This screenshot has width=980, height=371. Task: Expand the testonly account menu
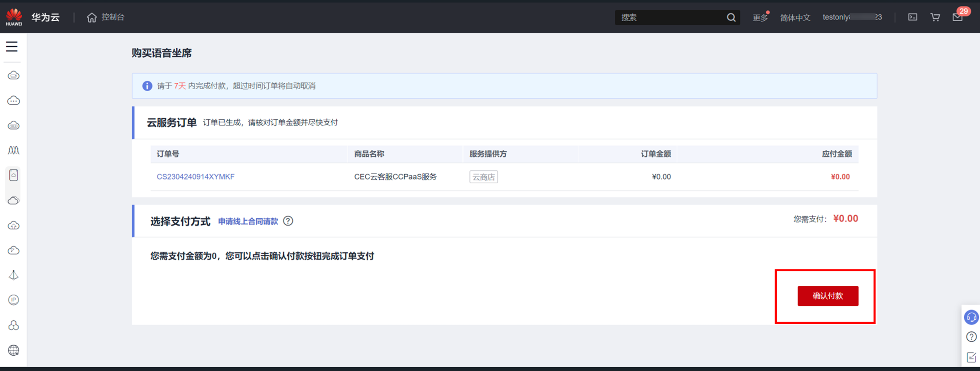click(x=852, y=17)
